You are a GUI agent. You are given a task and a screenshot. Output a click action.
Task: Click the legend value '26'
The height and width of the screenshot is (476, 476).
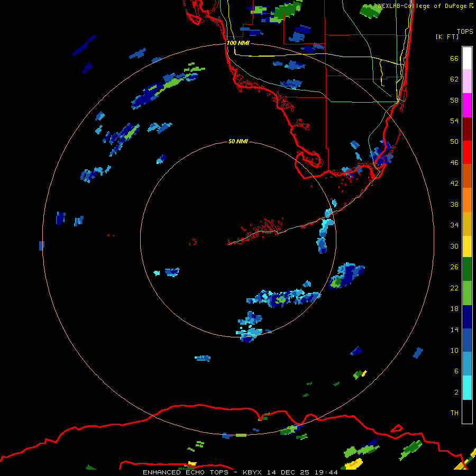(454, 267)
